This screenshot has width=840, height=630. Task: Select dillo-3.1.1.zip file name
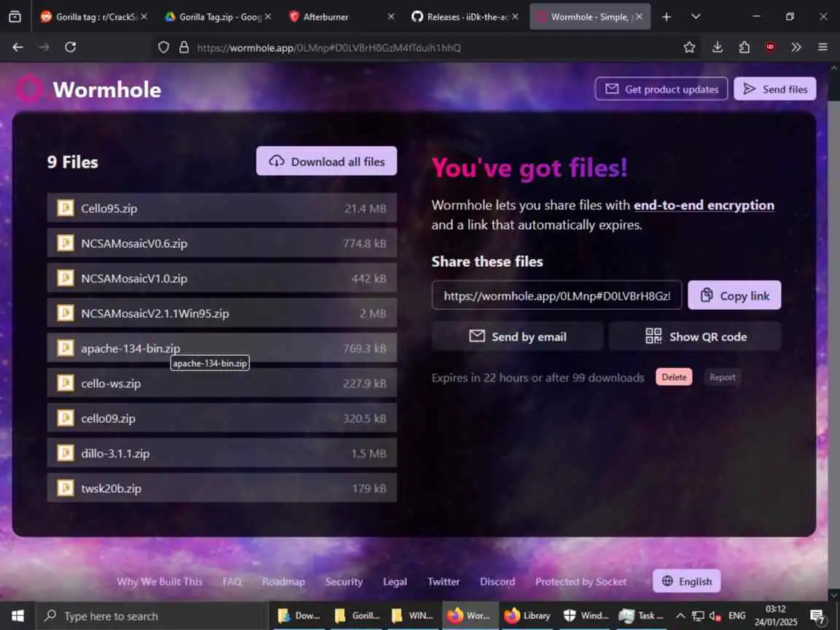pyautogui.click(x=115, y=454)
